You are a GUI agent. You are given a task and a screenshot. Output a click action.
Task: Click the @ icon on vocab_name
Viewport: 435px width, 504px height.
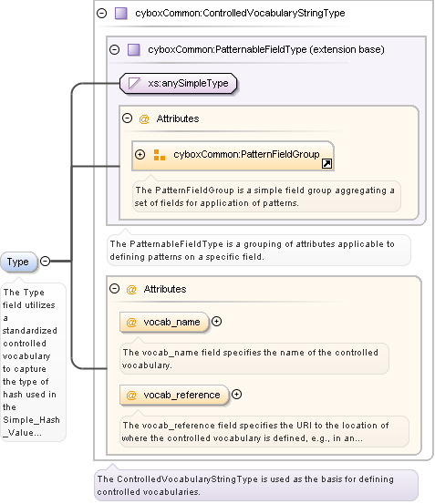131,322
